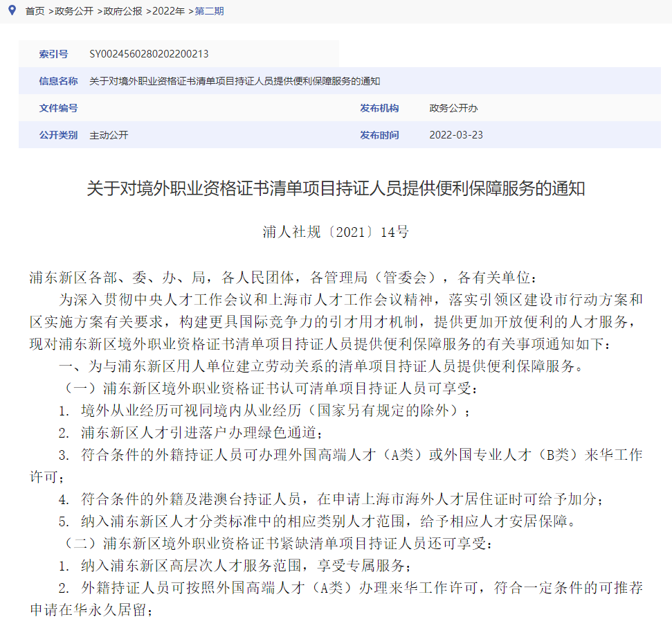Click item 5 纳入浦东新区人才分类标准

318,521
